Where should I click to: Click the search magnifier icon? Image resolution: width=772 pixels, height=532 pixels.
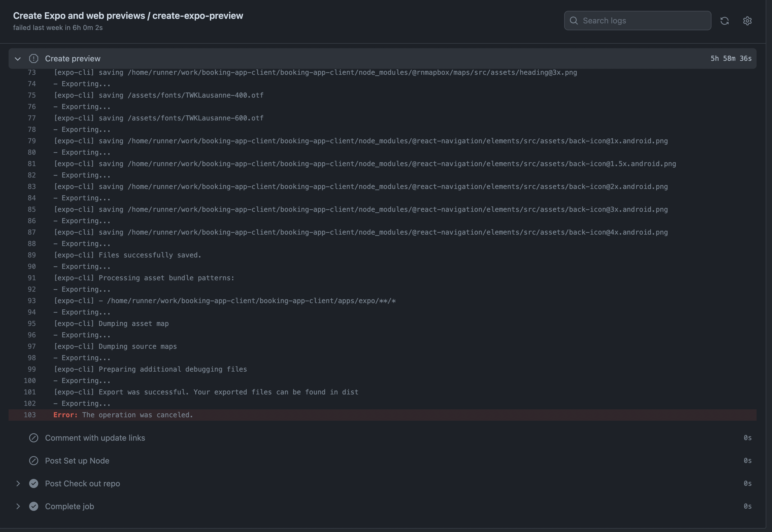[574, 21]
